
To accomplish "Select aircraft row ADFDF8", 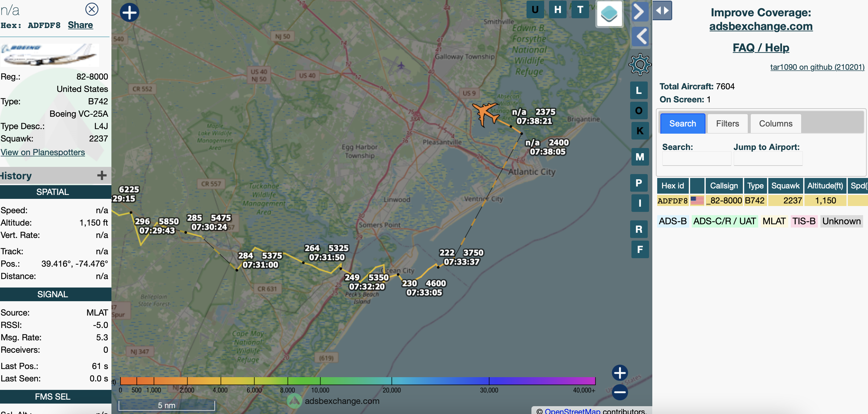I will coord(762,200).
